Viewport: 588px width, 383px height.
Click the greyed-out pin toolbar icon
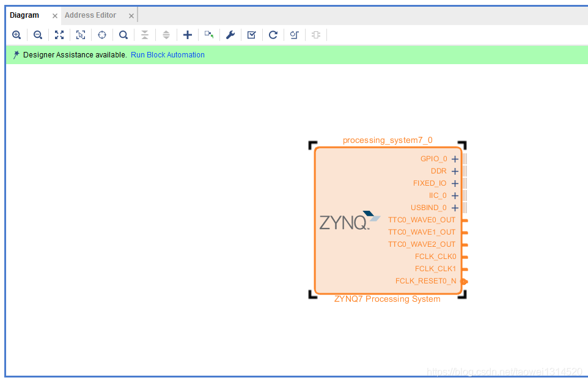pos(316,35)
